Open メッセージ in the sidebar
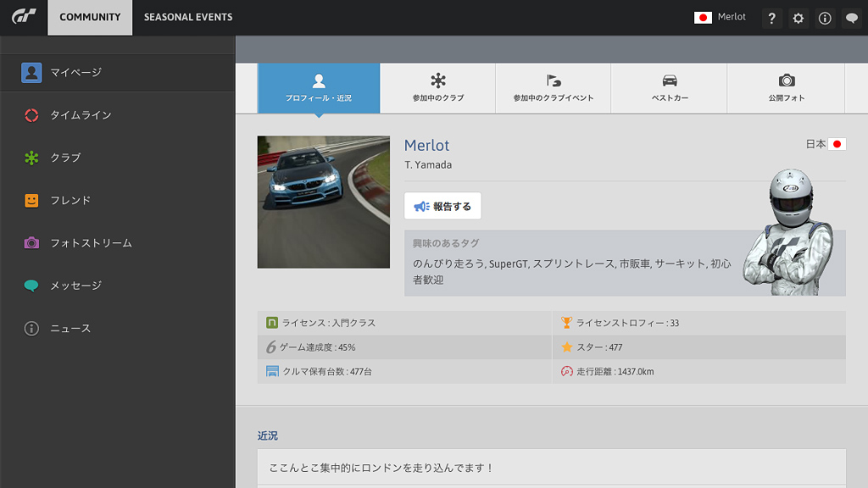 pos(75,286)
